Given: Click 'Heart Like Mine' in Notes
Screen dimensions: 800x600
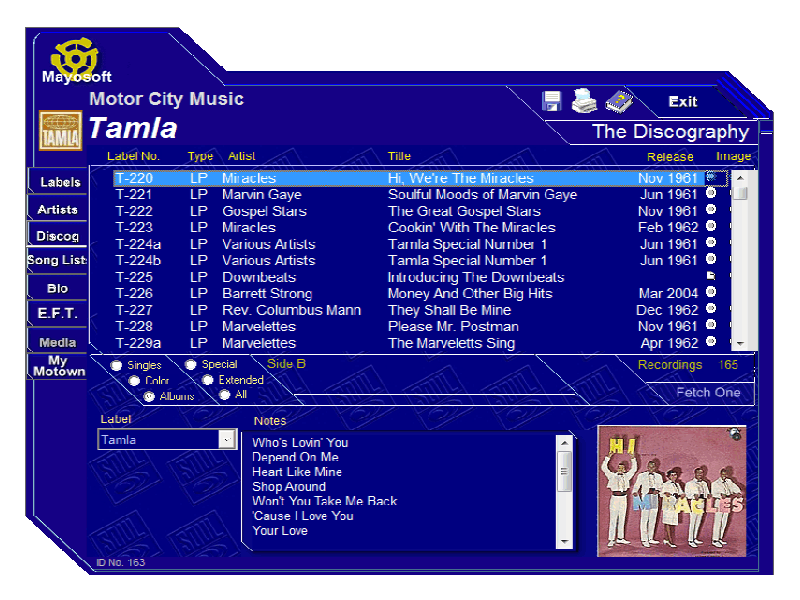Looking at the screenshot, I should [x=297, y=472].
